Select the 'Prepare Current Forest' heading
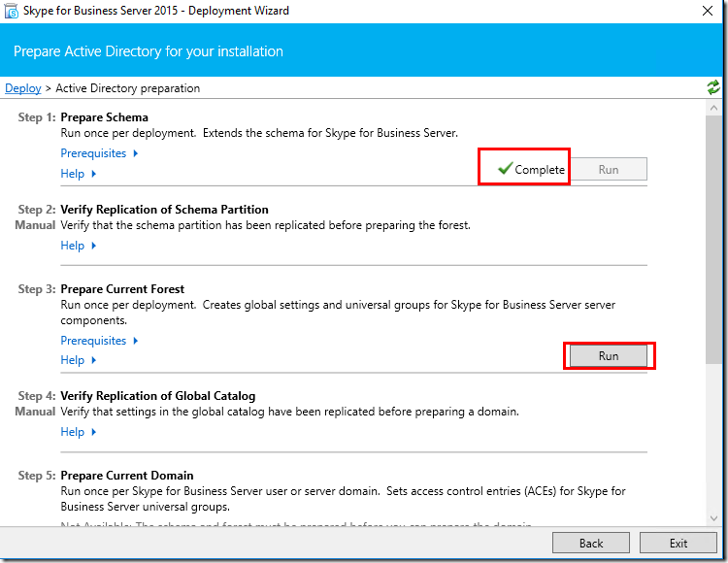 pos(122,289)
